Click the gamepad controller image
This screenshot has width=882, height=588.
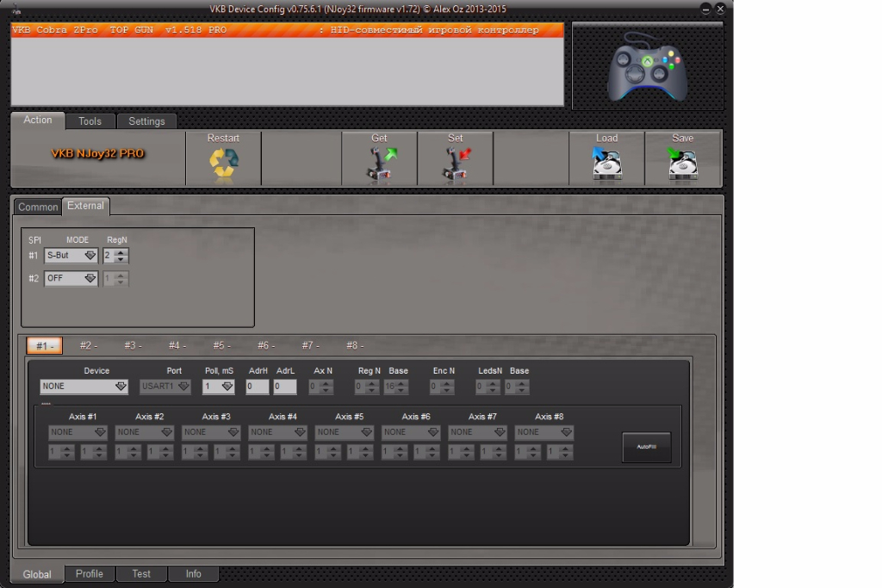point(647,66)
